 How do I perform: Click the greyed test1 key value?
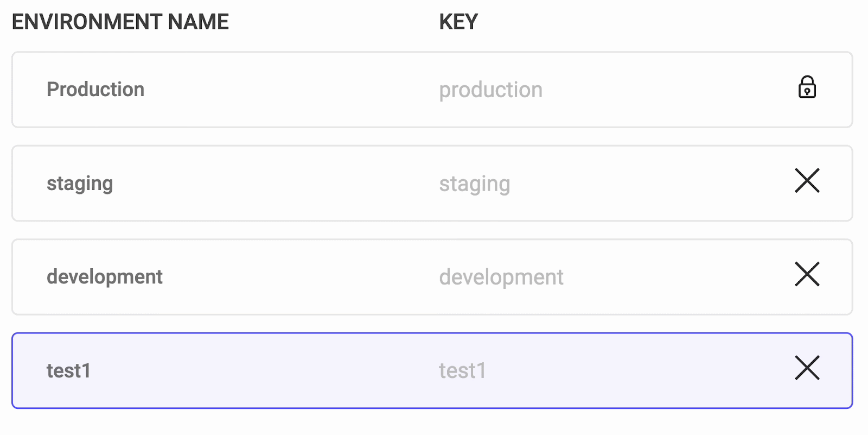tap(462, 371)
